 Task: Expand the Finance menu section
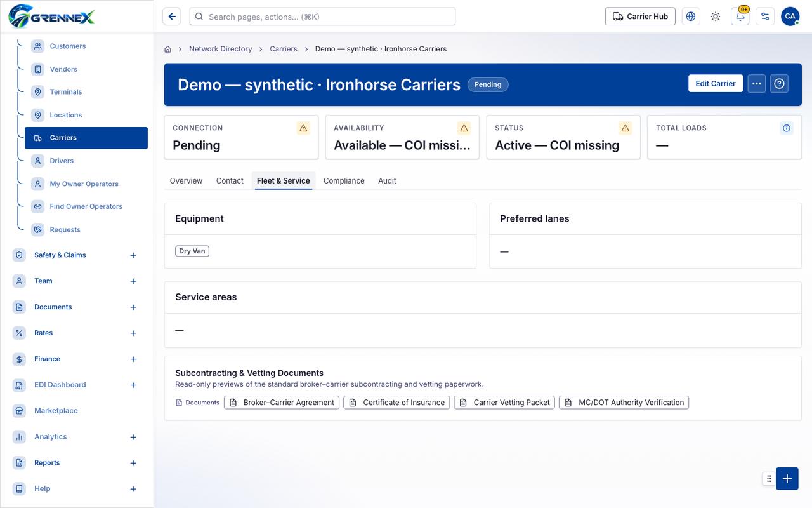[133, 359]
